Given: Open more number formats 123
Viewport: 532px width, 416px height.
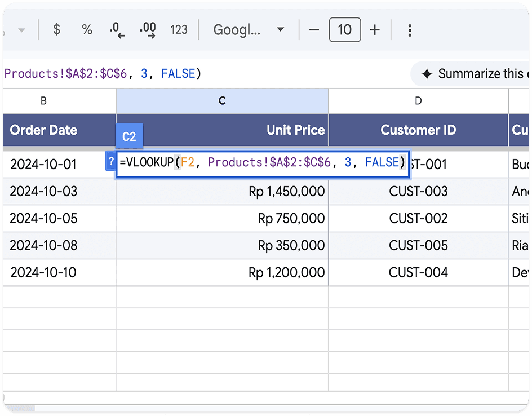Looking at the screenshot, I should pyautogui.click(x=179, y=30).
